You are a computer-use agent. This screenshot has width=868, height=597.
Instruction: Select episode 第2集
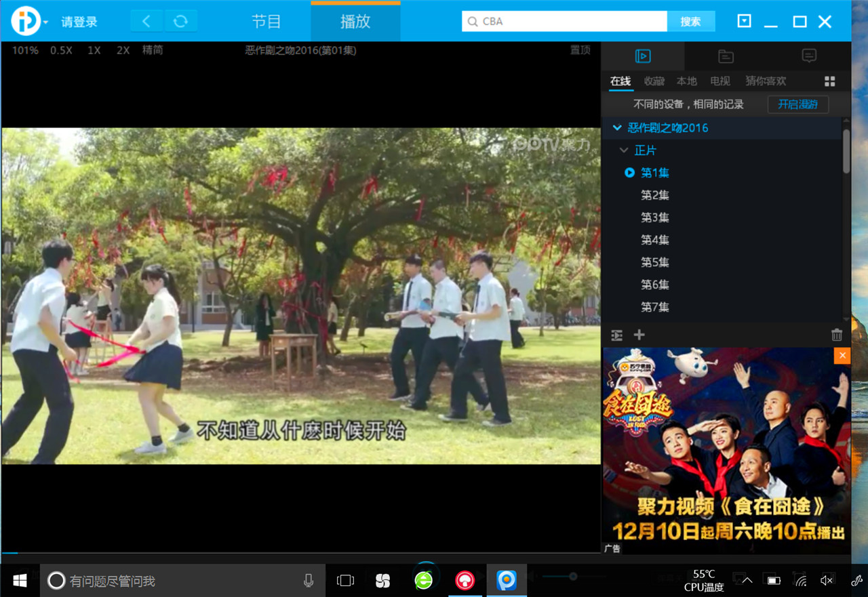655,195
